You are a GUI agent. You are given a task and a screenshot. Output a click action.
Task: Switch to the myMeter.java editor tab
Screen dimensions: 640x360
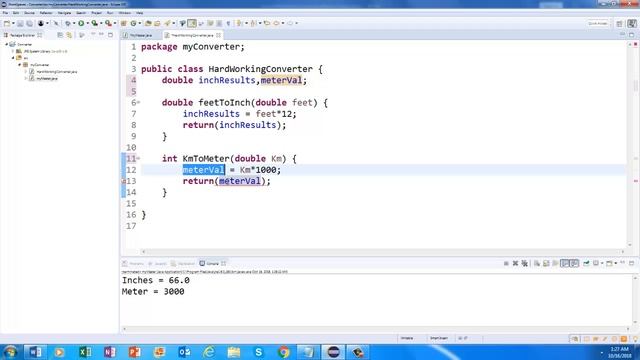click(141, 35)
